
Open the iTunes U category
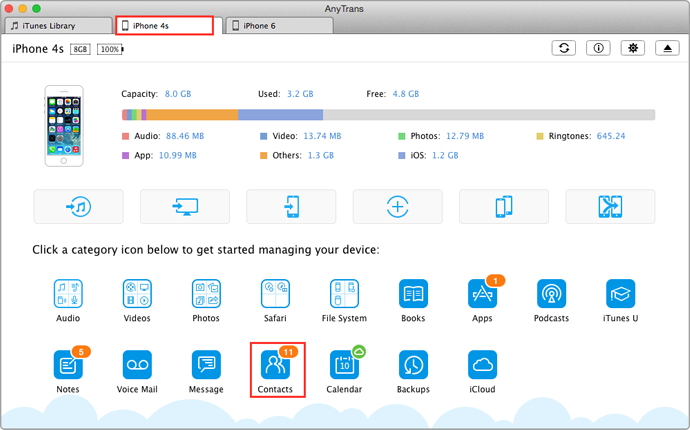[620, 294]
